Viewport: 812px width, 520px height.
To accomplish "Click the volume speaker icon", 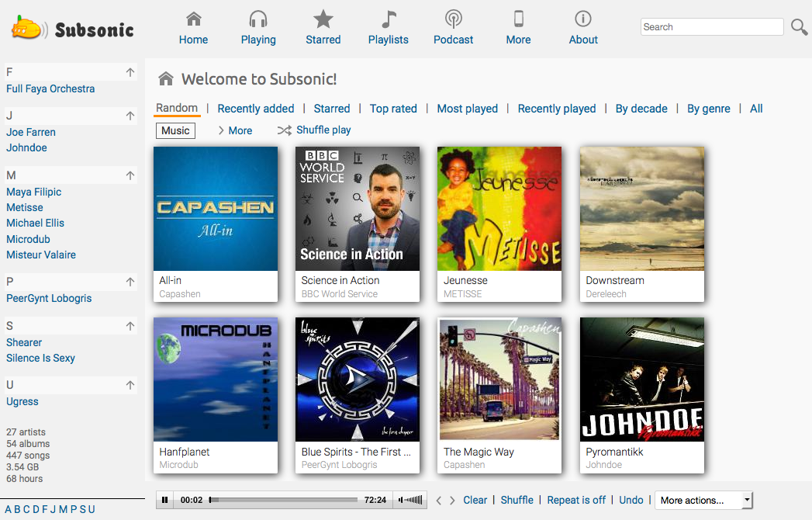I will (x=400, y=501).
